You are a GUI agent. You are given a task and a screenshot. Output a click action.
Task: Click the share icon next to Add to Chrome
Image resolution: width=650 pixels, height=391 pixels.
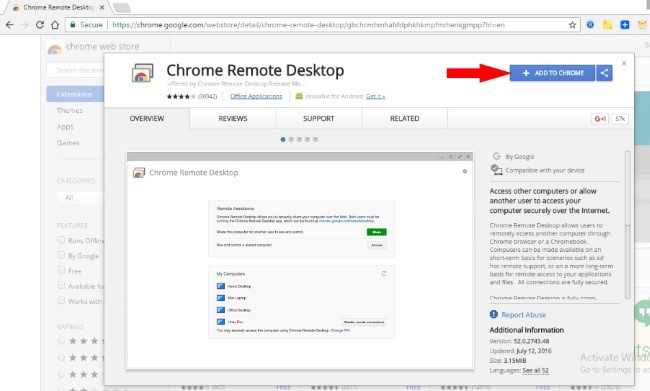pyautogui.click(x=604, y=73)
